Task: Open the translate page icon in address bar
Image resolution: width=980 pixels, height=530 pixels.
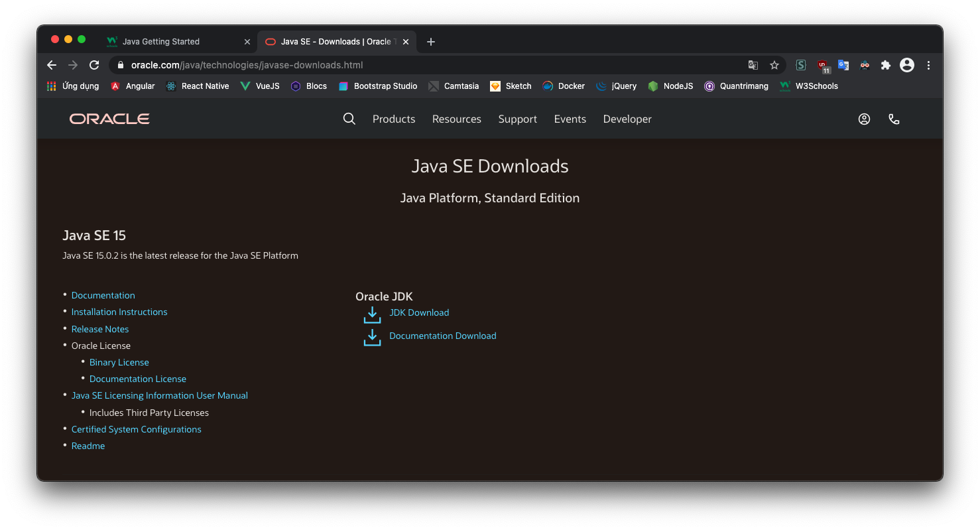Action: pyautogui.click(x=753, y=65)
